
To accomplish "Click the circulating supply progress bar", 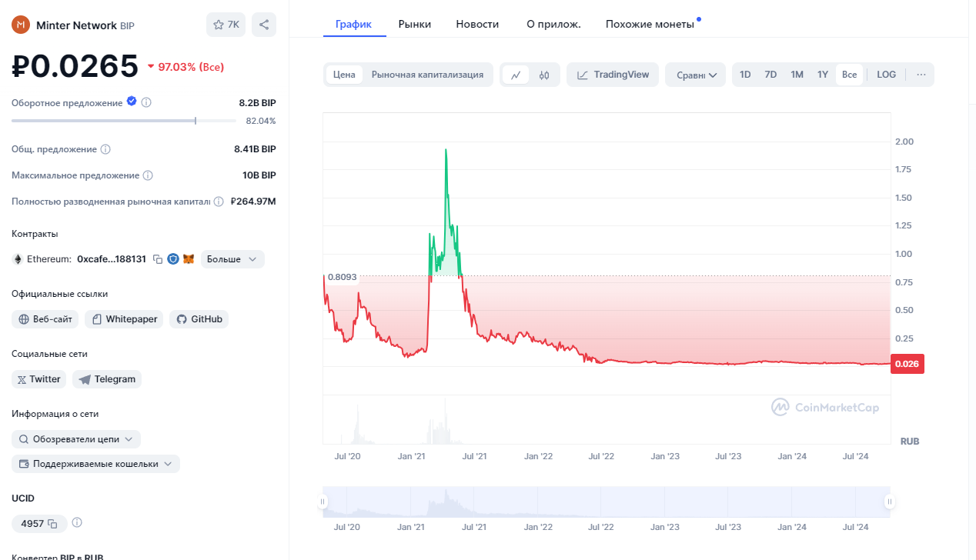I will coord(123,121).
